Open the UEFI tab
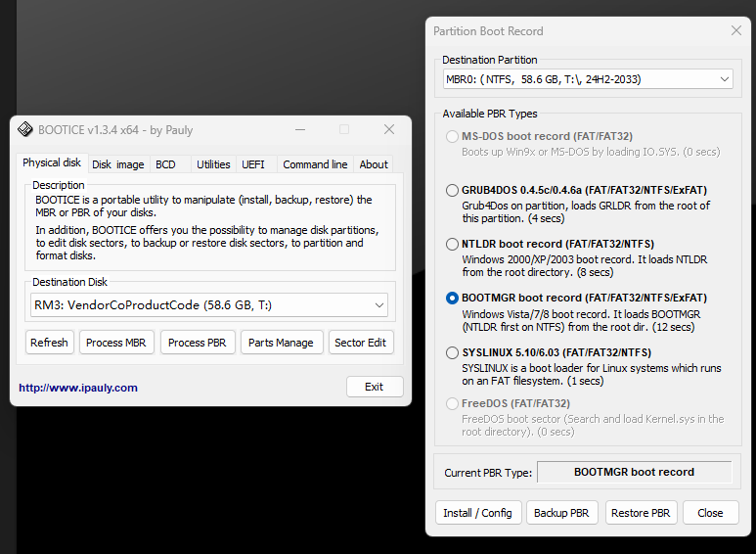 [x=253, y=164]
